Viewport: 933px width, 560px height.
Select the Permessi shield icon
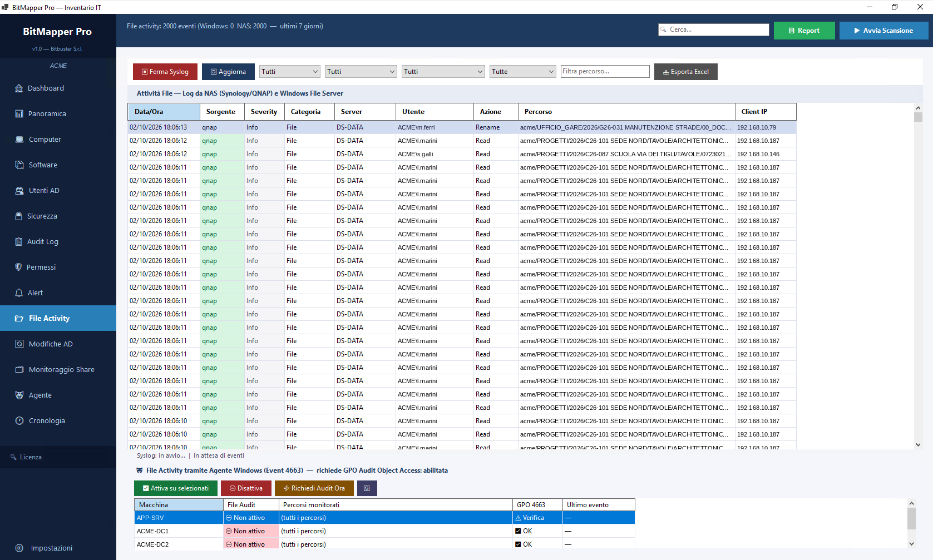click(x=19, y=267)
